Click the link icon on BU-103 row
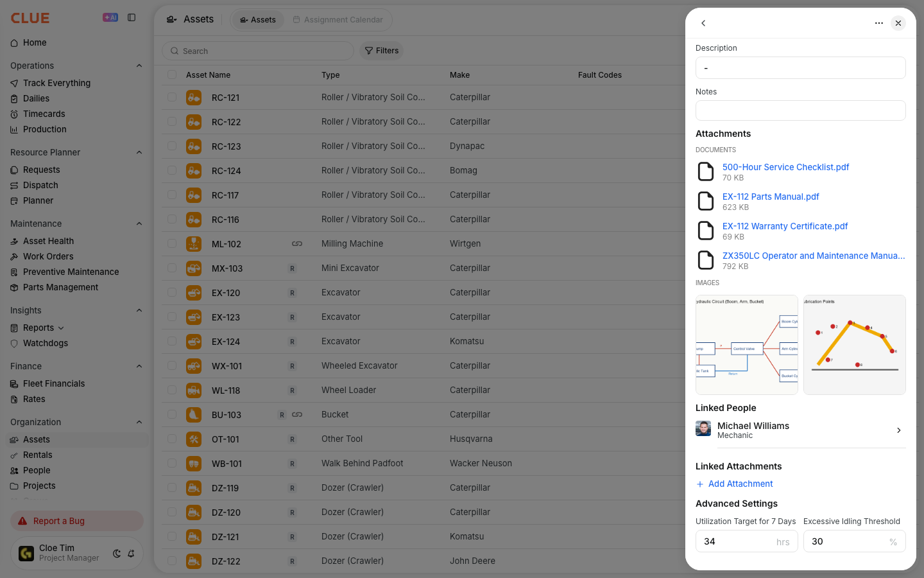Screen dimensions: 924x578 pos(297,415)
